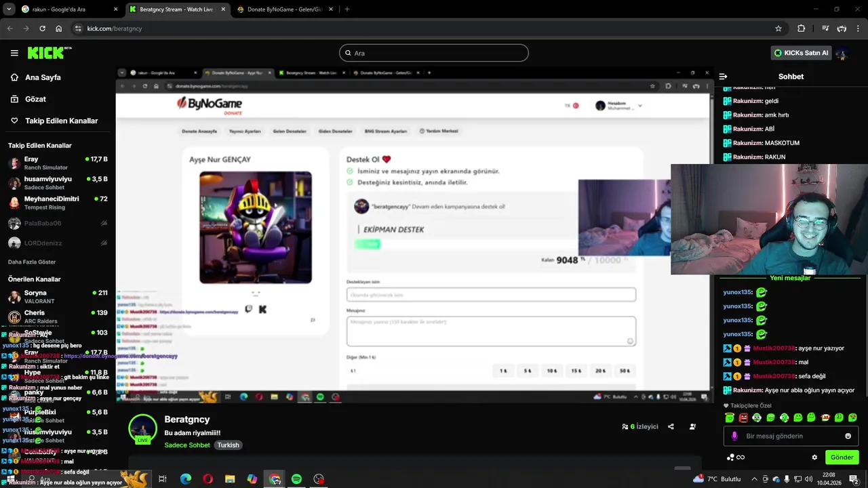The height and width of the screenshot is (488, 868).
Task: Open husamviyuviyu channel
Action: 57,183
